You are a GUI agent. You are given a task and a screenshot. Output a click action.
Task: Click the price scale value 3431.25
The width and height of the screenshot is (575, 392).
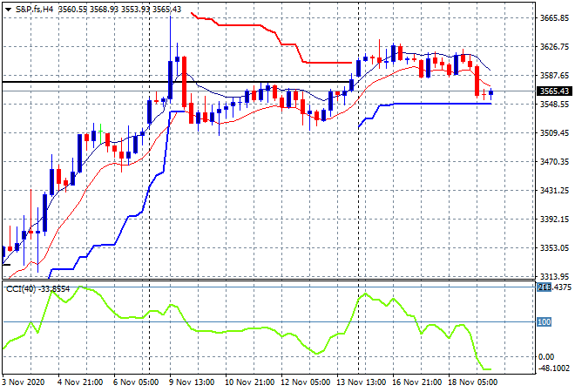(x=554, y=190)
